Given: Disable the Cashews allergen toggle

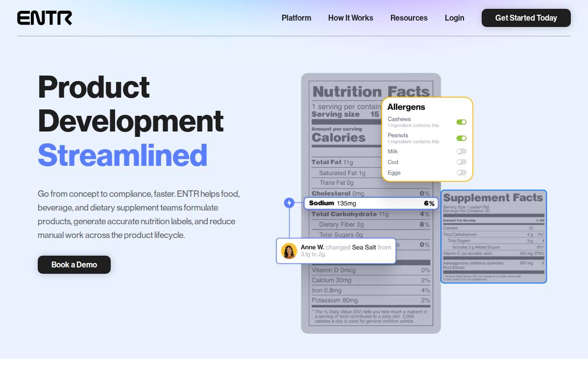Looking at the screenshot, I should [462, 122].
